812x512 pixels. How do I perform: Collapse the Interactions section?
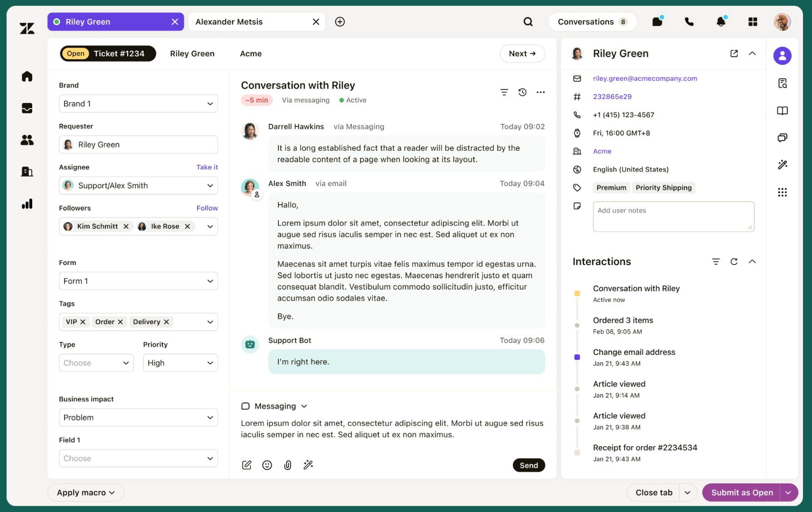click(752, 261)
